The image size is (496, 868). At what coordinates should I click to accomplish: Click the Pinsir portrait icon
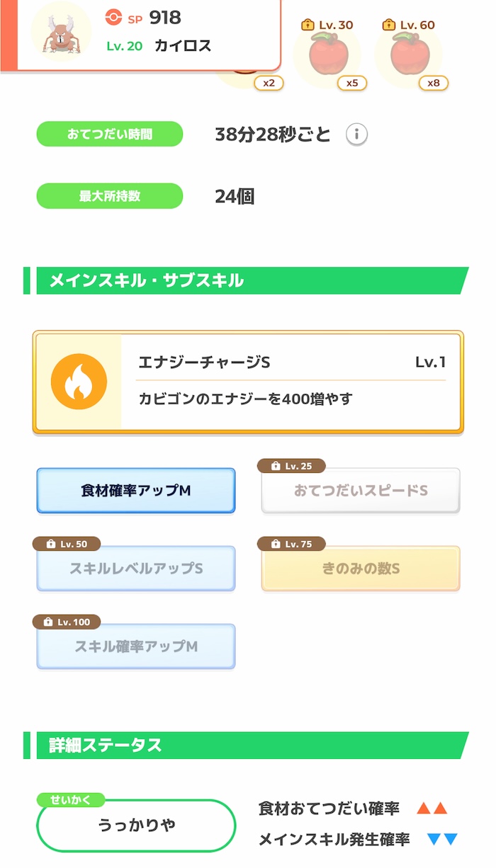[x=60, y=32]
